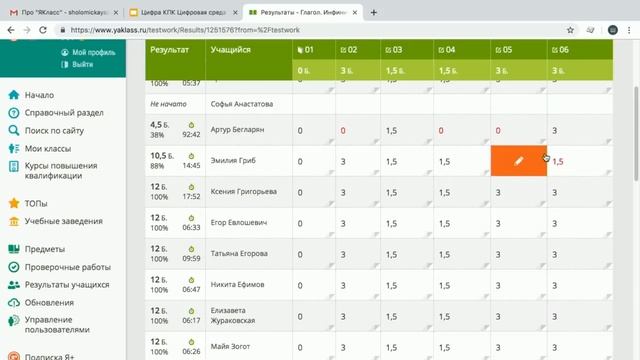The image size is (640, 360).
Task: Click Никита Ефимов's 3 in column 06
Action: point(555,286)
